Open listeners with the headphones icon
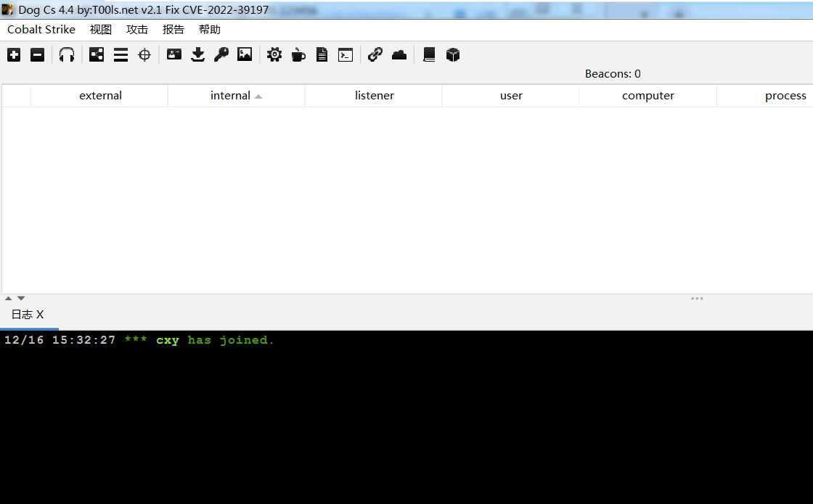 coord(67,55)
